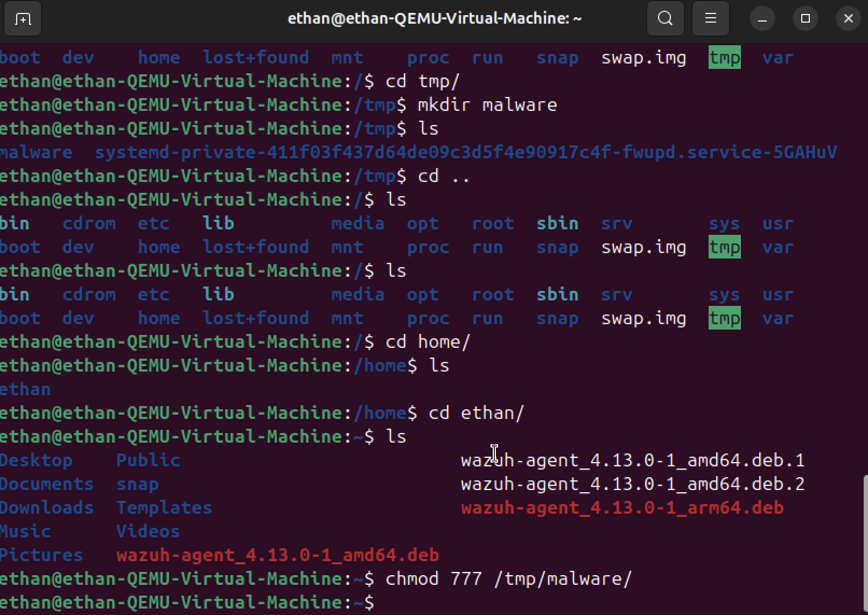
Task: Click the 'mkdir malware' command text
Action: [x=487, y=105]
